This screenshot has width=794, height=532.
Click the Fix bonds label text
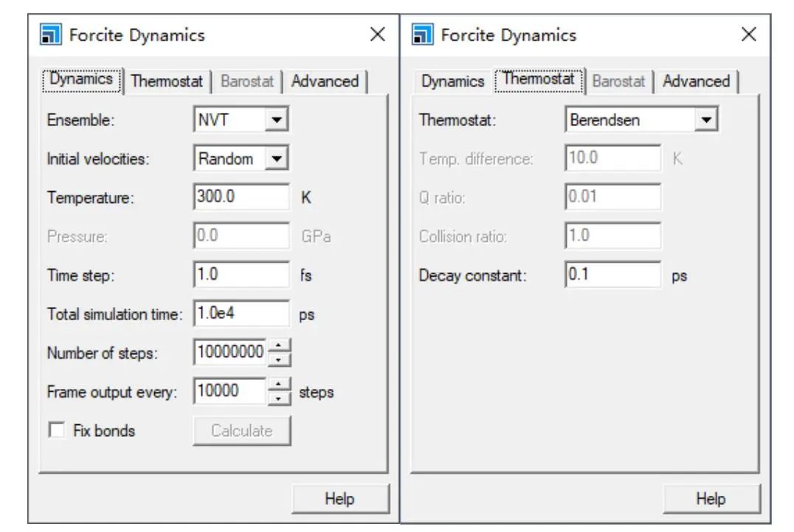tap(104, 431)
